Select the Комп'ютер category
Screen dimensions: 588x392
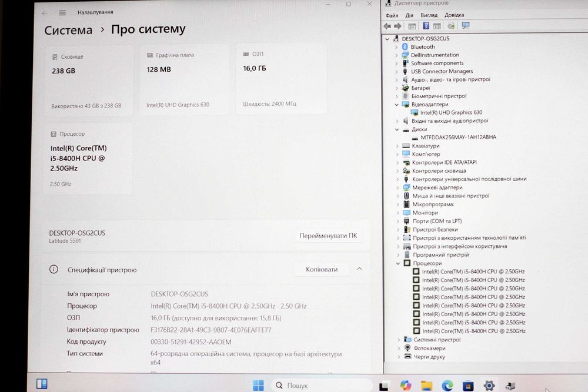tap(426, 155)
